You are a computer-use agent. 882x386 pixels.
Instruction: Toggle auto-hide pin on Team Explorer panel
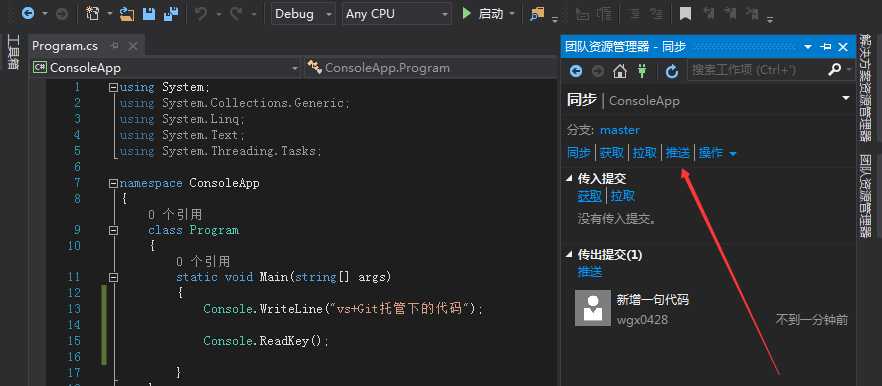[826, 47]
